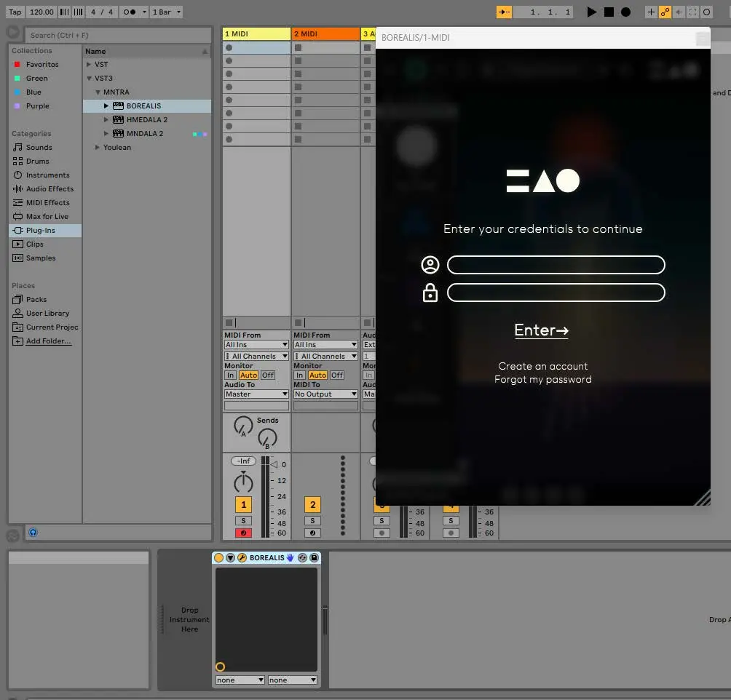Expand the Youlean folder
Screen dimensions: 731x700
click(98, 147)
